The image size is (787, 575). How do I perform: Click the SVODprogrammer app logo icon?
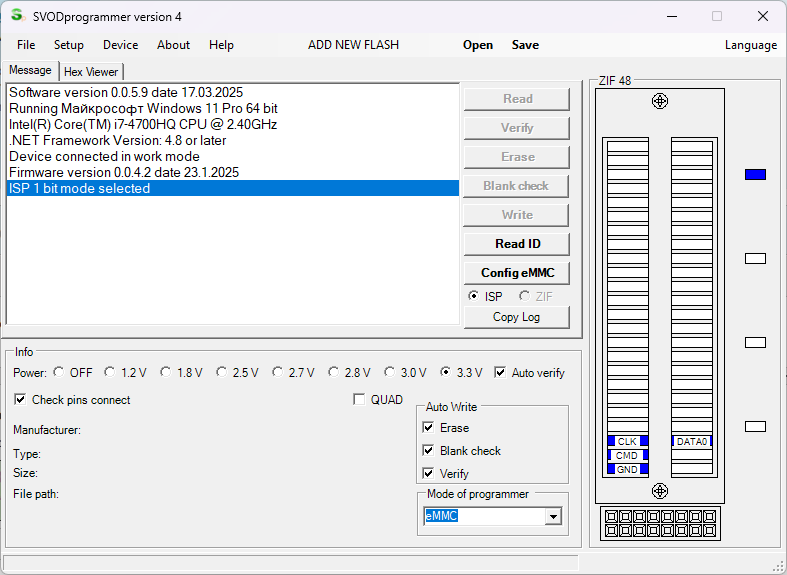[18, 16]
